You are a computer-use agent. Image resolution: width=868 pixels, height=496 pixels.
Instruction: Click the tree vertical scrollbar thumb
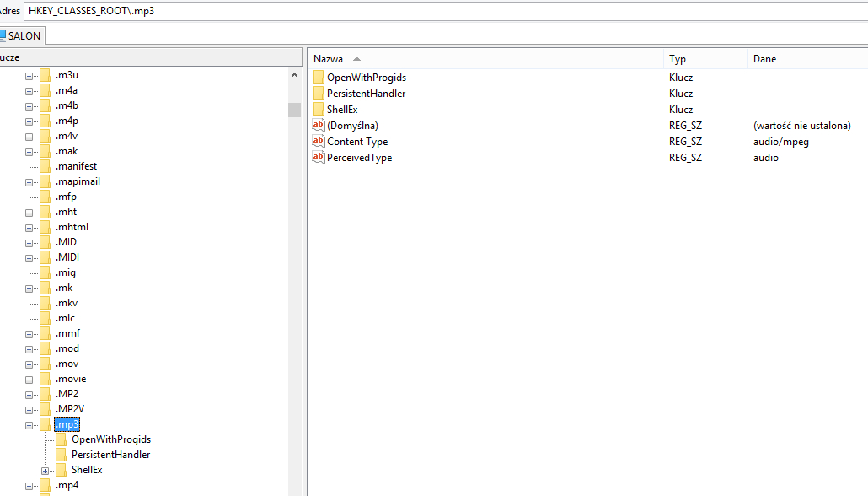point(294,110)
